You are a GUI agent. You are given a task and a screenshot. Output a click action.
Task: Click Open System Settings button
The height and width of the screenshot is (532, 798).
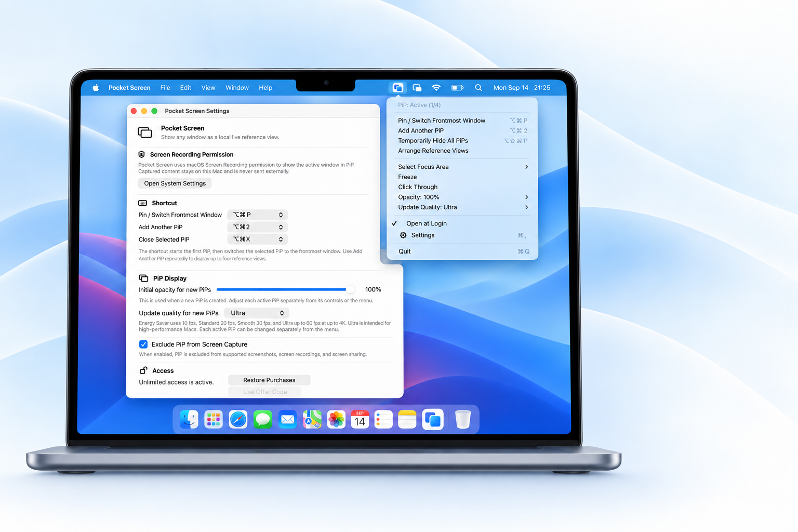pyautogui.click(x=175, y=183)
